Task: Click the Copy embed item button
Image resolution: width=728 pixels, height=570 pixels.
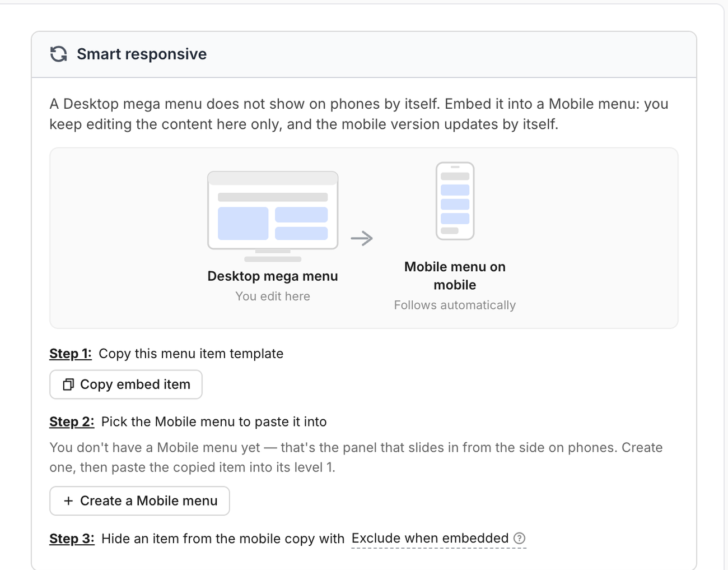Action: click(x=126, y=384)
